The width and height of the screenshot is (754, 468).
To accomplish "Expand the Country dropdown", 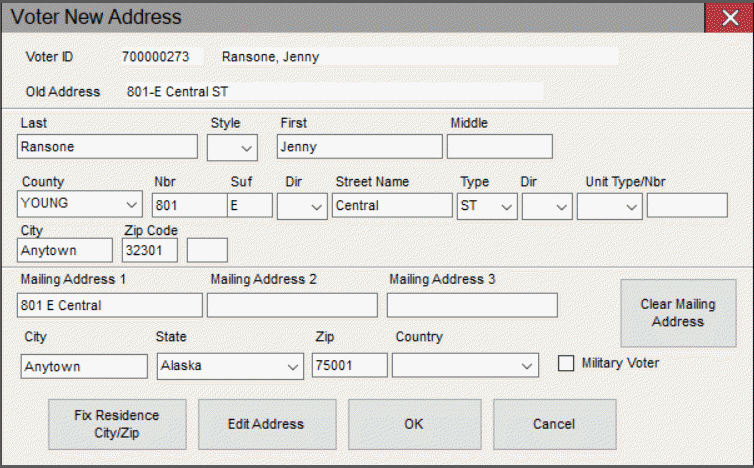I will click(x=465, y=366).
